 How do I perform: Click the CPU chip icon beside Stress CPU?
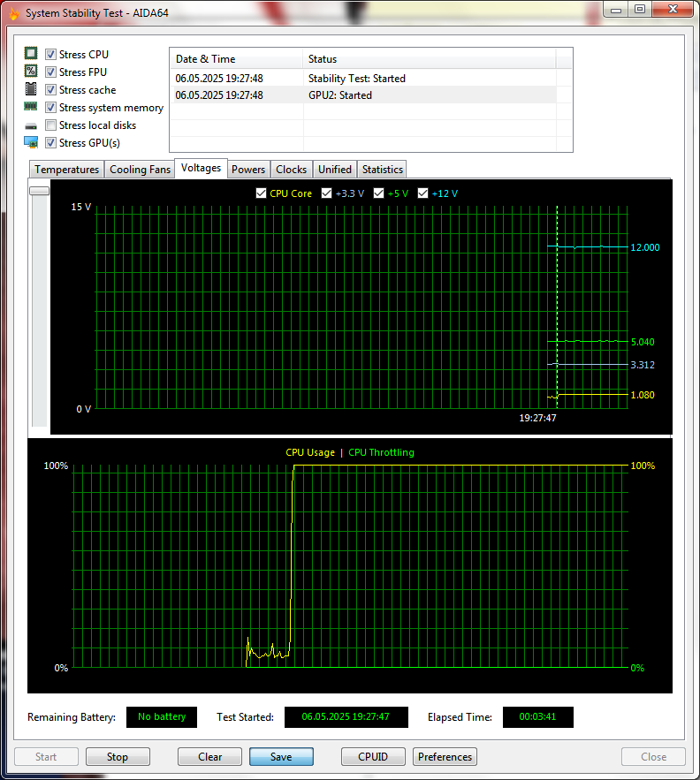tap(31, 53)
